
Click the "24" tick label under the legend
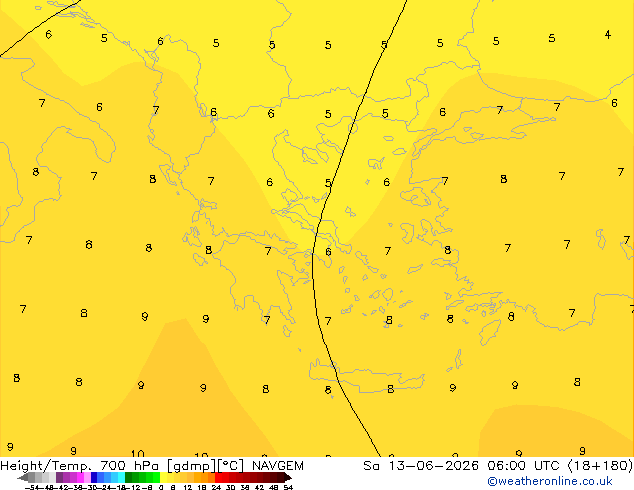pos(216,487)
